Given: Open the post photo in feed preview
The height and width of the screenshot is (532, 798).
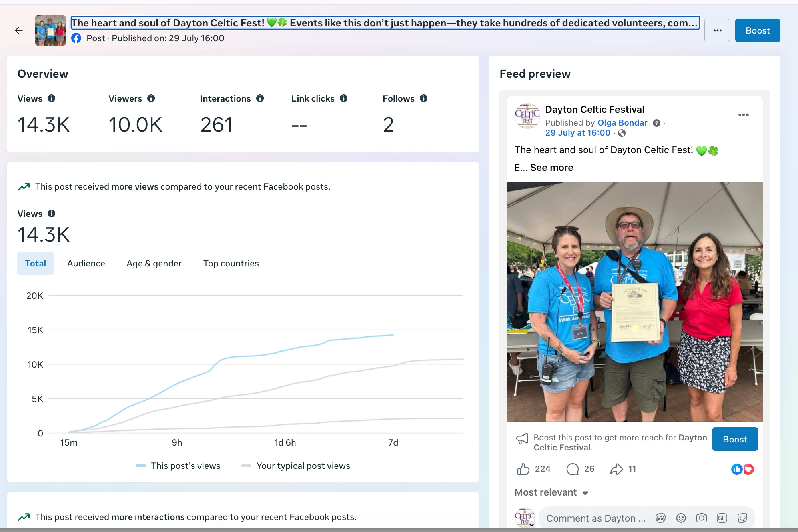Looking at the screenshot, I should (634, 302).
